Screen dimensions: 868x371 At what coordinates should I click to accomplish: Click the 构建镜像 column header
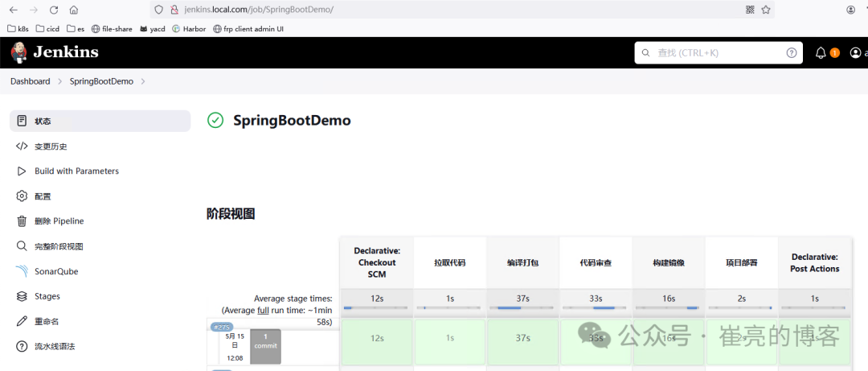pyautogui.click(x=669, y=263)
